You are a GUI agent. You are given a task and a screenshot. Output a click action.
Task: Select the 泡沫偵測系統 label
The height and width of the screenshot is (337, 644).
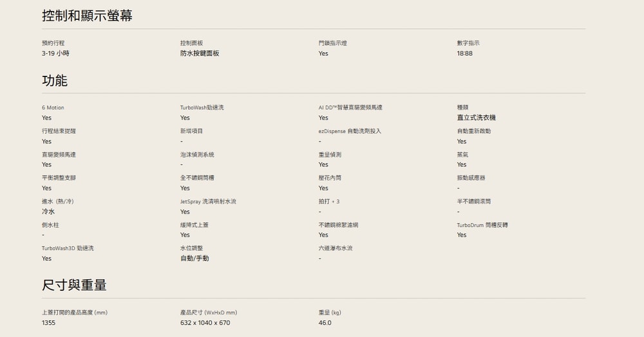pyautogui.click(x=197, y=155)
